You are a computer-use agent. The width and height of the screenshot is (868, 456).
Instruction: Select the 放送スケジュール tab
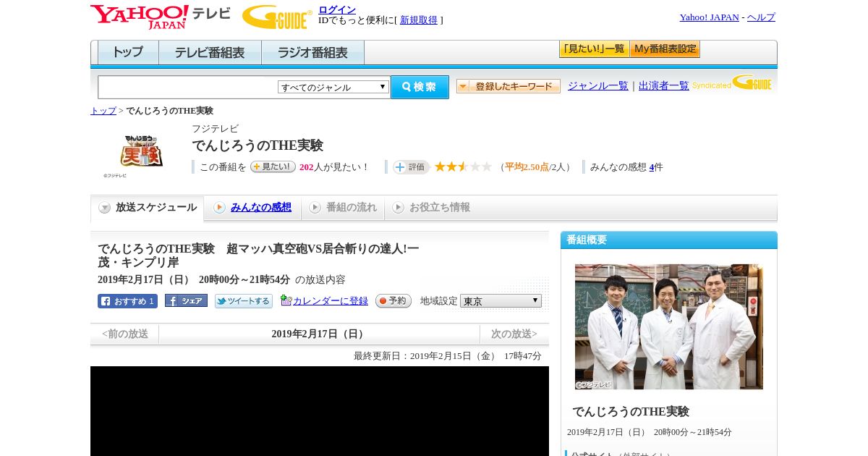(148, 208)
